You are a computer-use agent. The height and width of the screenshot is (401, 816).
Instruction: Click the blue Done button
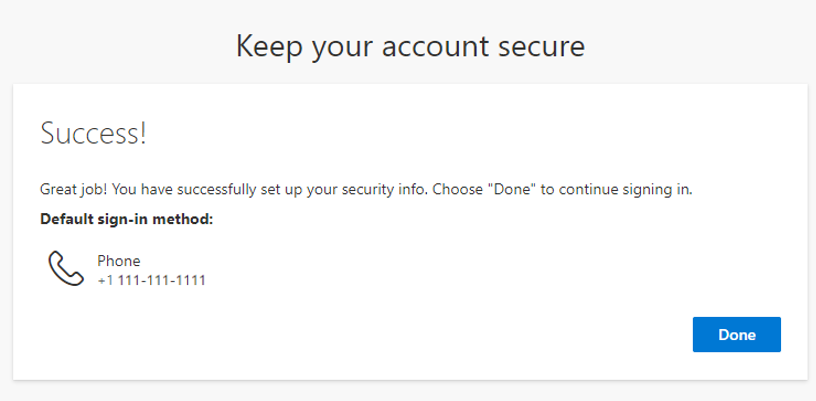(x=736, y=335)
